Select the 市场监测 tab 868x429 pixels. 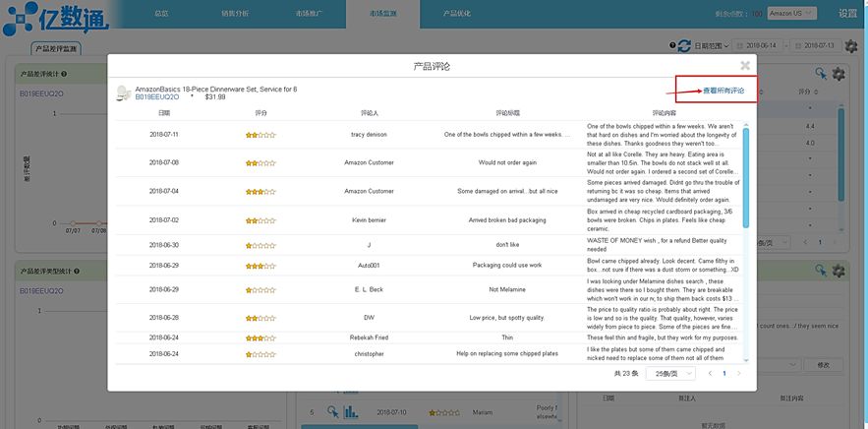pos(382,14)
